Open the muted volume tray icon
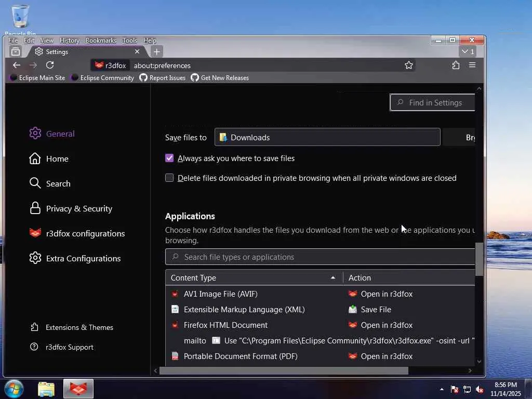532x399 pixels. [x=480, y=390]
